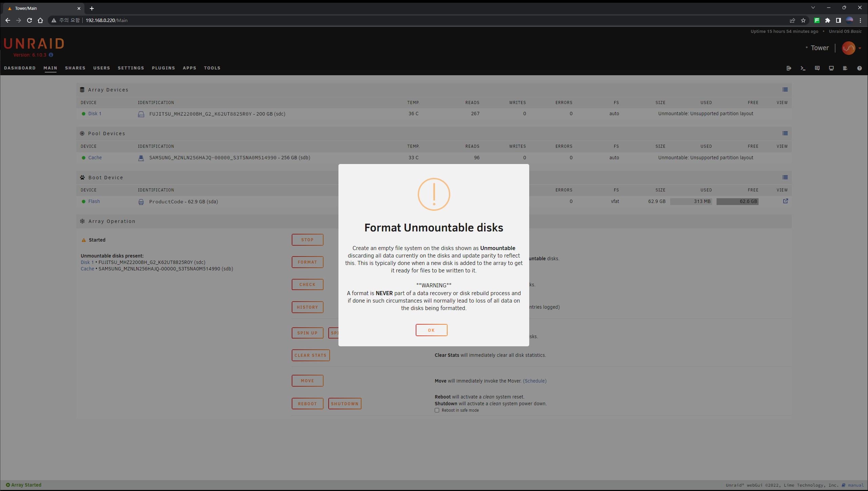Screen dimensions: 868x491
Task: Click the logout icon in header
Action: point(789,68)
